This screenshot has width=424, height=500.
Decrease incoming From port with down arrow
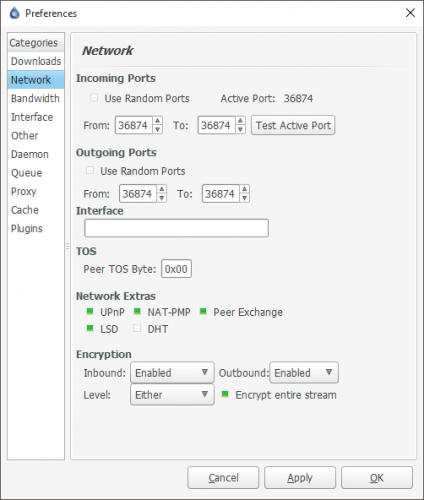158,129
